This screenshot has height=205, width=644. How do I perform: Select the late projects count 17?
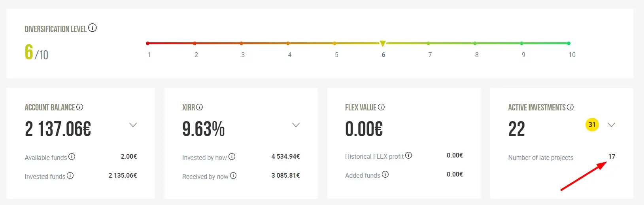[612, 156]
